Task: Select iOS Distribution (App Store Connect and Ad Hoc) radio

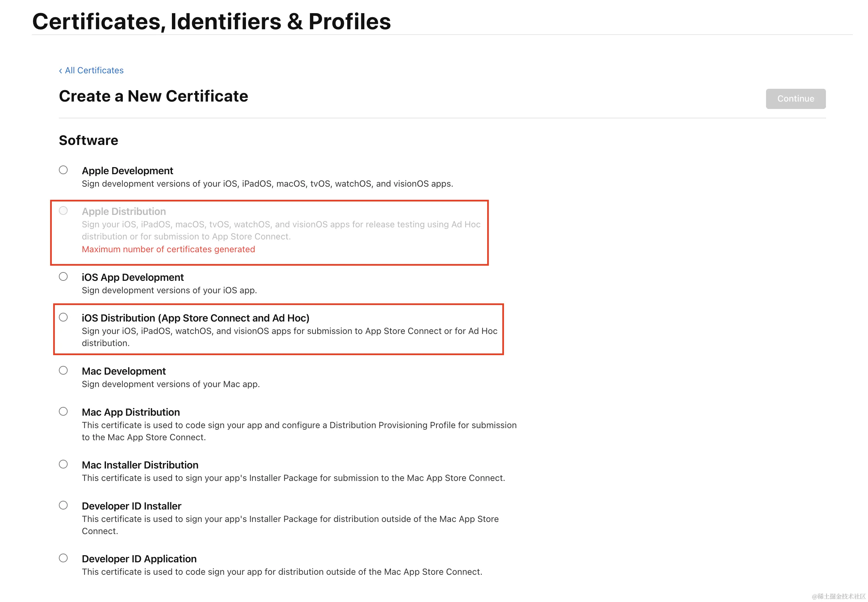Action: [x=63, y=317]
